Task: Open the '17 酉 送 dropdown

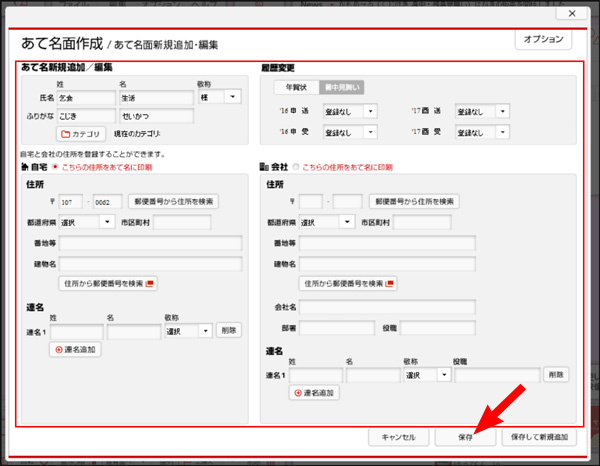Action: point(482,111)
